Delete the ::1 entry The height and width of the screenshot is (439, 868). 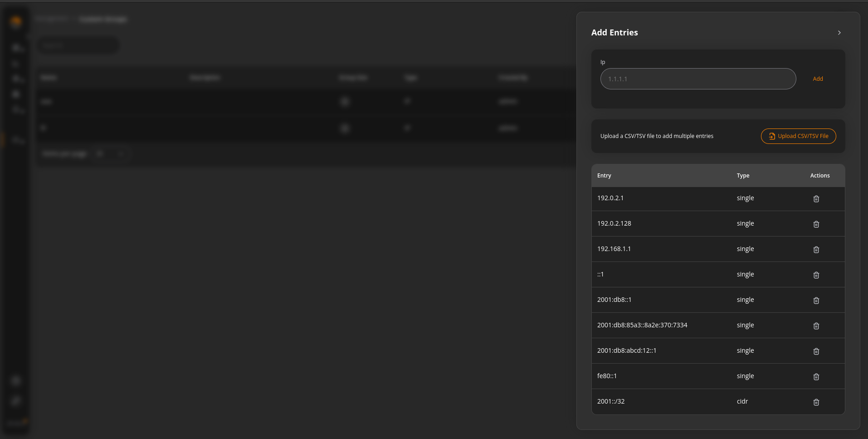point(816,275)
